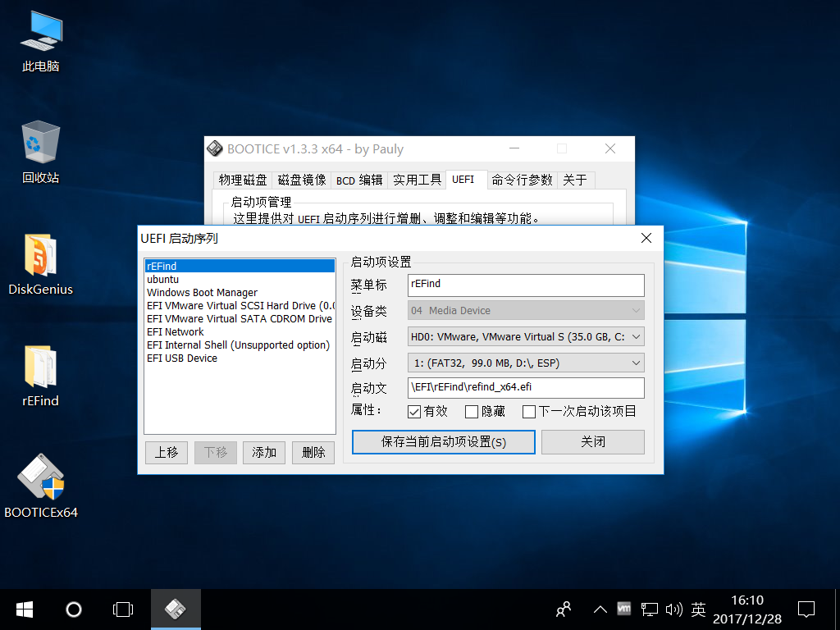The width and height of the screenshot is (840, 630).
Task: Select EFI Internal Shell (Unsupported option) entry
Action: click(x=240, y=345)
